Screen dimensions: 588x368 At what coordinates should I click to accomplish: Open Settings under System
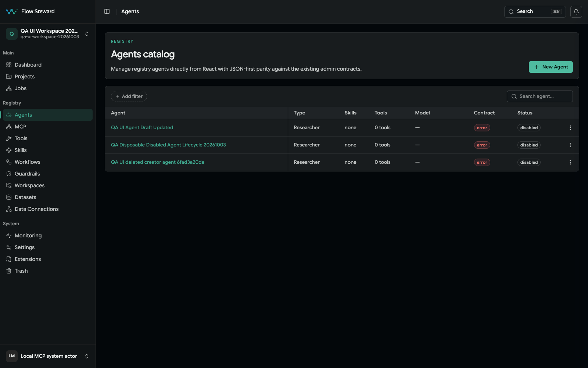48,247
